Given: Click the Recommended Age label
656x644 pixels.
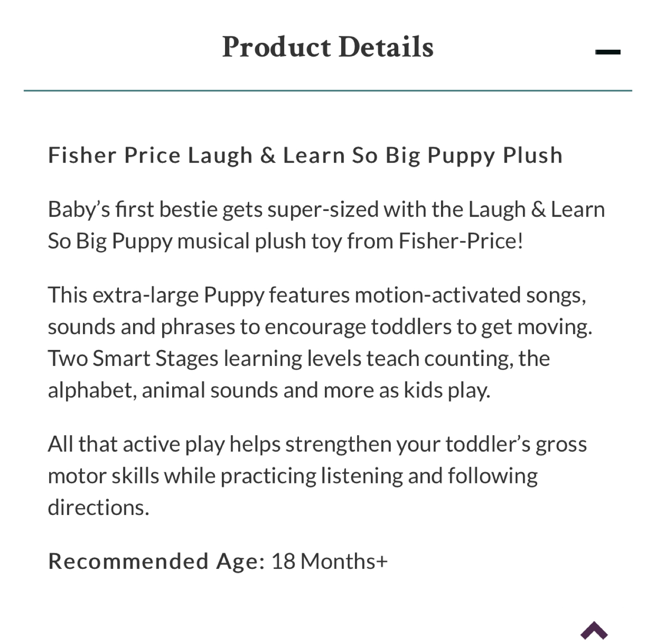Looking at the screenshot, I should coord(156,561).
